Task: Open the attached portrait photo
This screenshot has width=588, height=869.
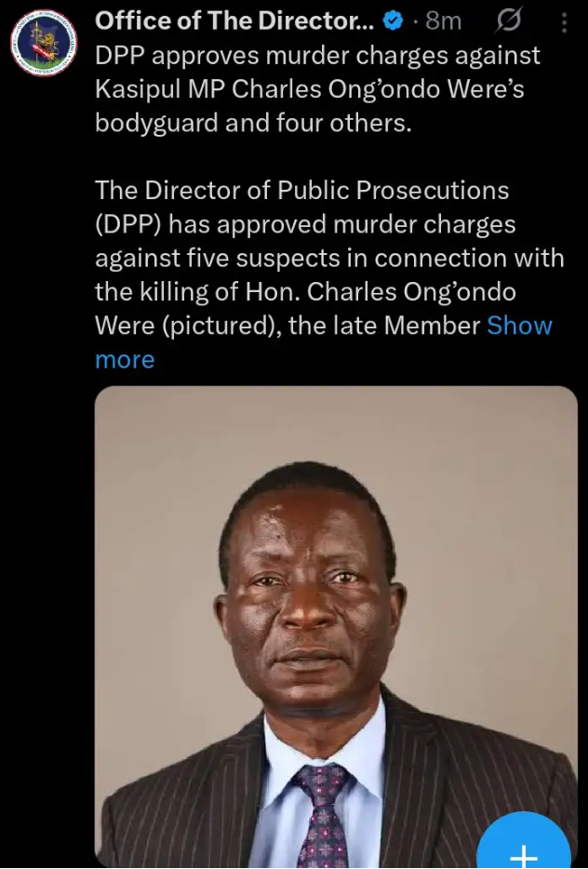Action: tap(337, 626)
